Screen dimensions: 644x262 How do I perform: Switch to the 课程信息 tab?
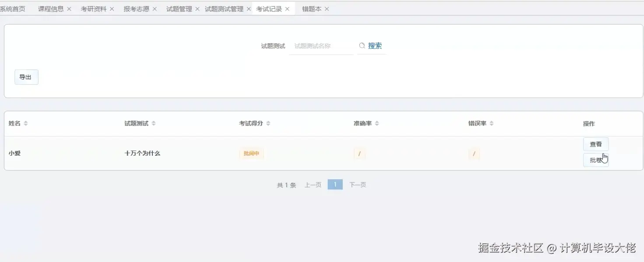pos(50,8)
